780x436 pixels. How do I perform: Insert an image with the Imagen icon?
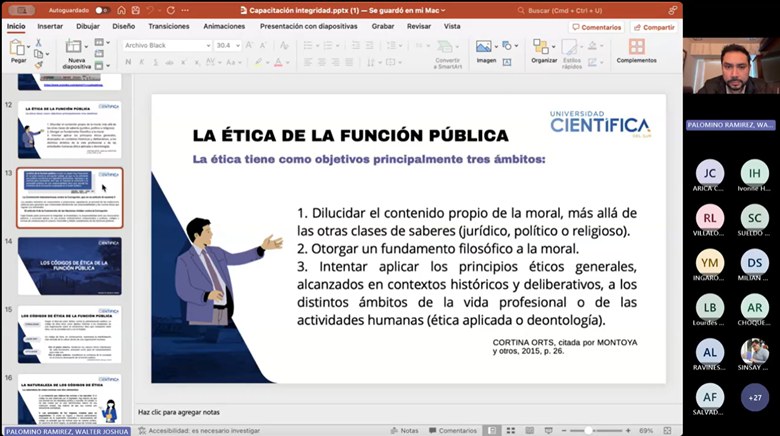tap(485, 47)
